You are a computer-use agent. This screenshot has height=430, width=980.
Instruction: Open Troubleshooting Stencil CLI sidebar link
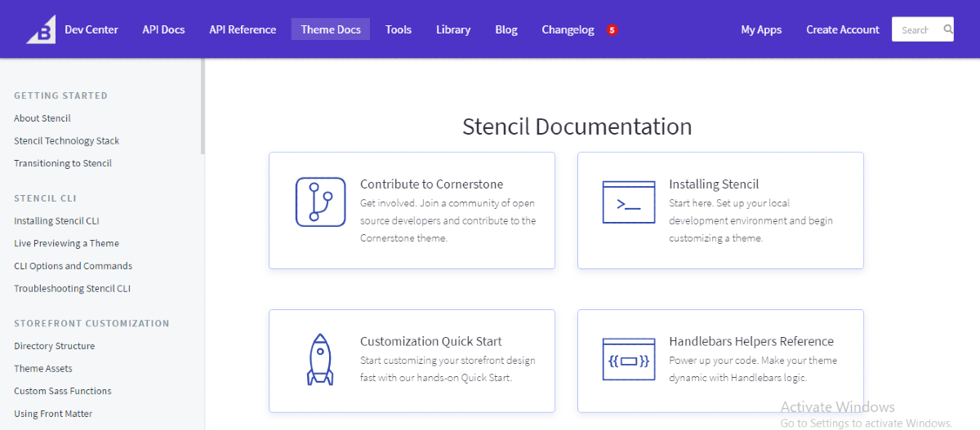[72, 288]
